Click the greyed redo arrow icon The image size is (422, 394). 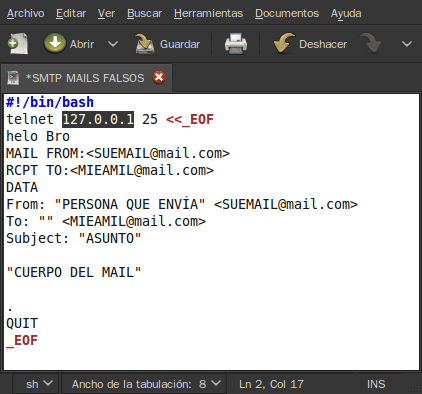click(x=371, y=43)
